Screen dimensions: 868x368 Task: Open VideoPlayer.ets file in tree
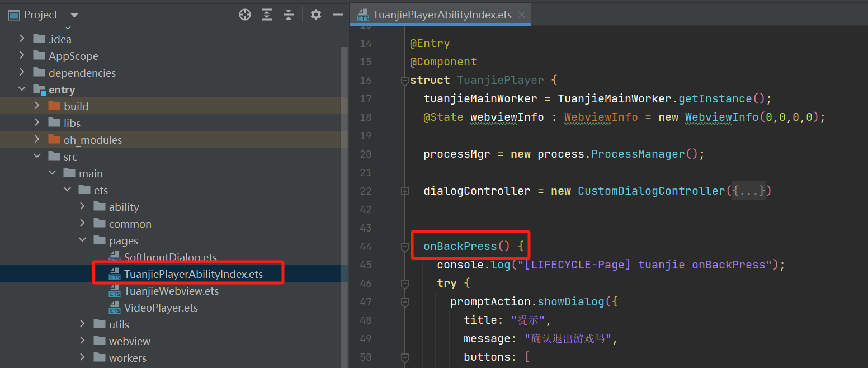point(161,308)
